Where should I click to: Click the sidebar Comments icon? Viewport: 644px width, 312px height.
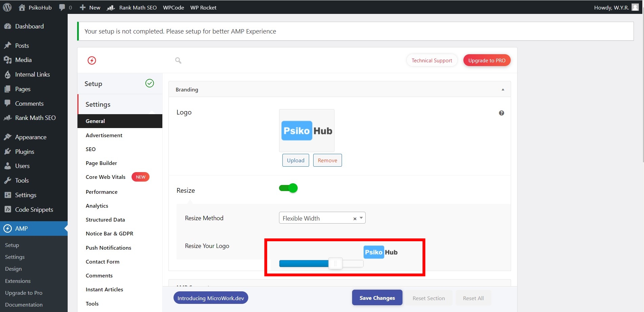pyautogui.click(x=7, y=103)
